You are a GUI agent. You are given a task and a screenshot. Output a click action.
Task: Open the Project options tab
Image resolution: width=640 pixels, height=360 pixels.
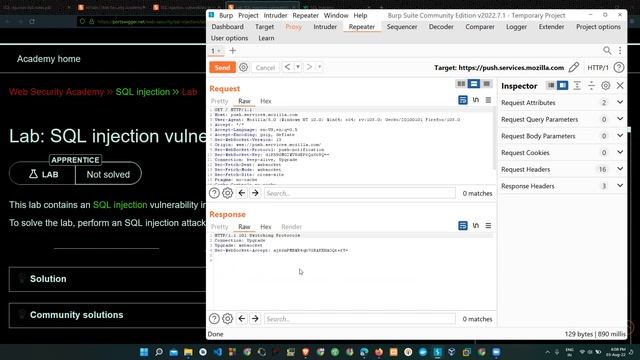coord(598,27)
